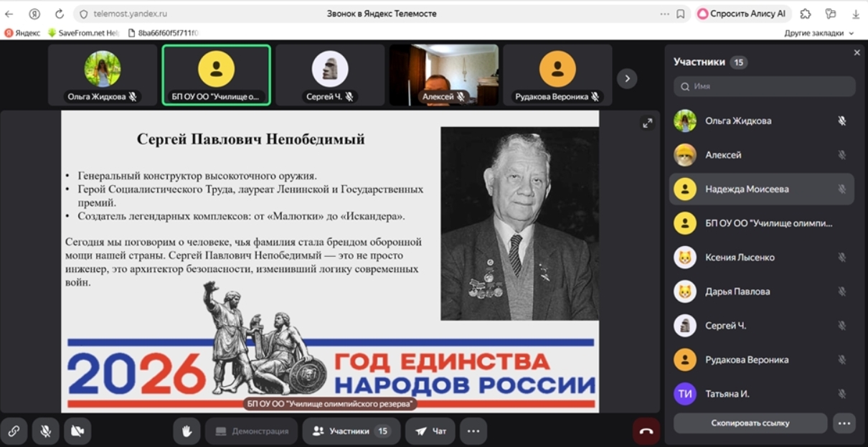Toggle the camera on/off button
The width and height of the screenshot is (868, 447).
click(x=77, y=431)
